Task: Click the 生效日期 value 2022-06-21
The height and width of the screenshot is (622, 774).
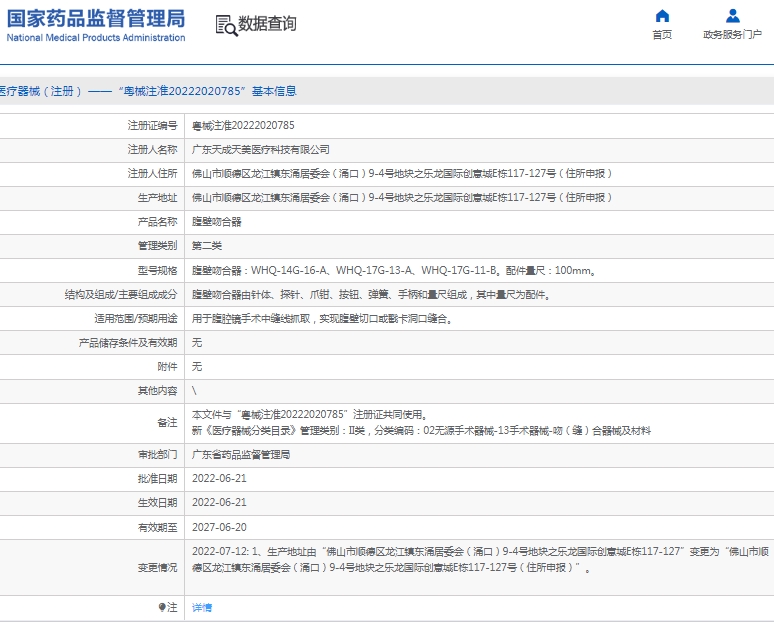Action: (x=219, y=502)
